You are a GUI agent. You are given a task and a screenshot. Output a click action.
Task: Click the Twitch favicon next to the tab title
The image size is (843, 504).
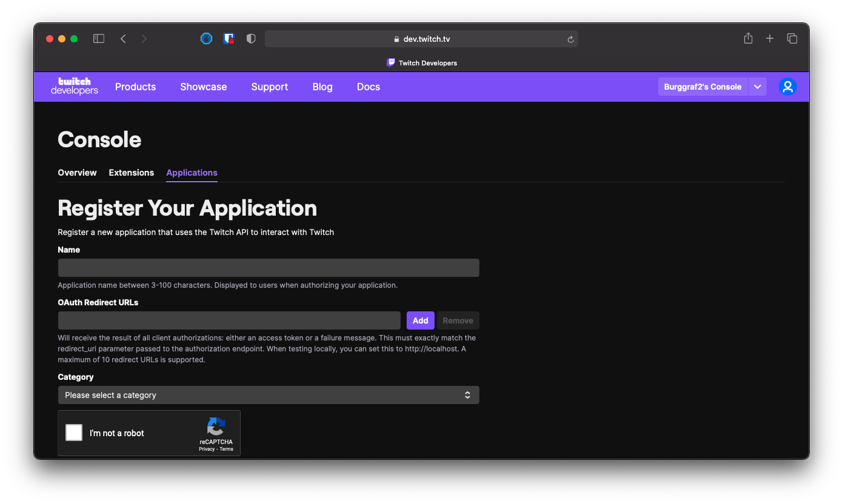[391, 62]
